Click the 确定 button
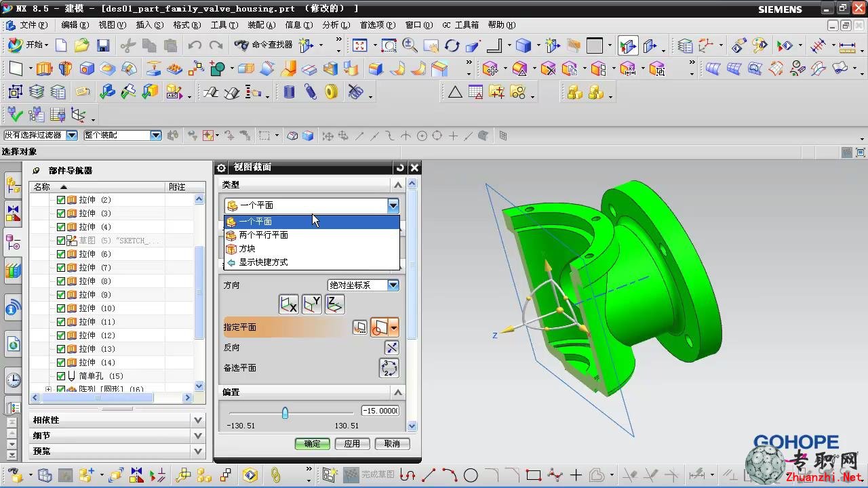This screenshot has height=488, width=868. coord(313,444)
